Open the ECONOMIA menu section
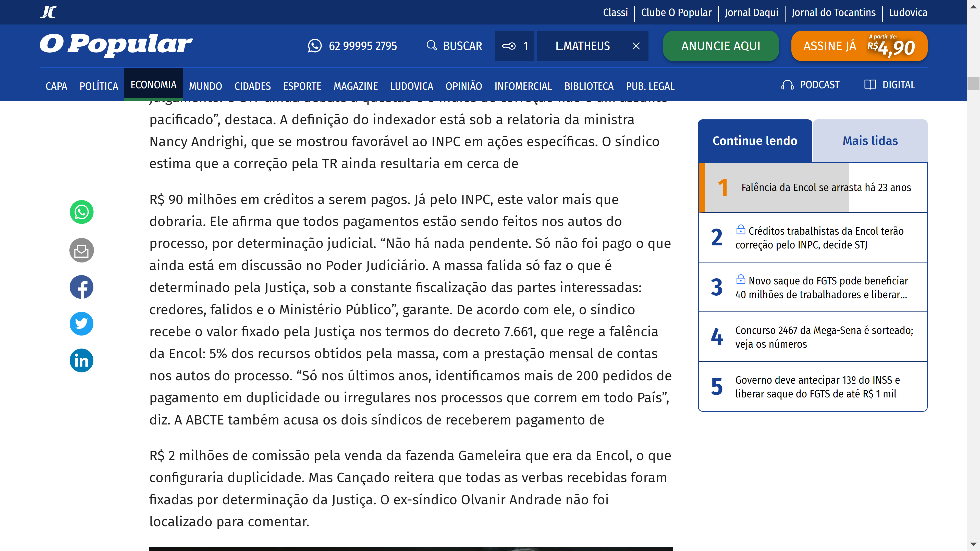Viewport: 980px width, 551px height. (153, 85)
